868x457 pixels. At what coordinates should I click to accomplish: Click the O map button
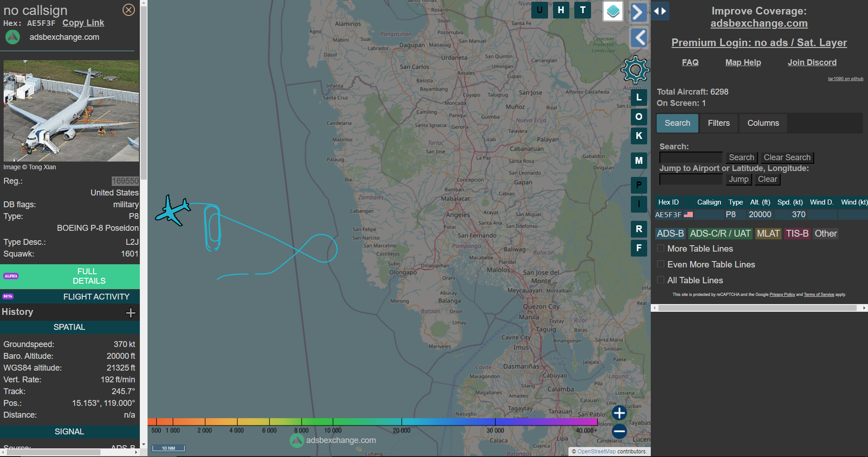point(639,117)
